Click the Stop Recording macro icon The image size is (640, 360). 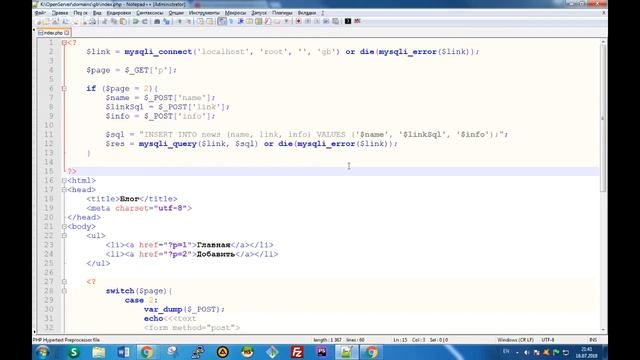pyautogui.click(x=308, y=21)
